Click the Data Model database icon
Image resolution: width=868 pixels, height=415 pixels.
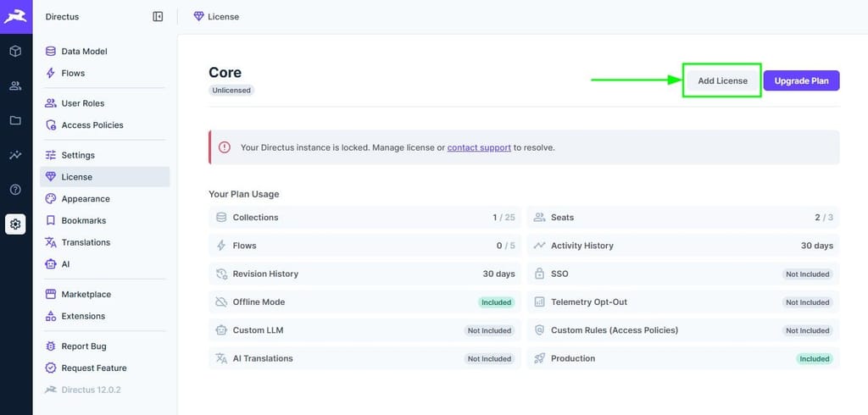click(50, 52)
